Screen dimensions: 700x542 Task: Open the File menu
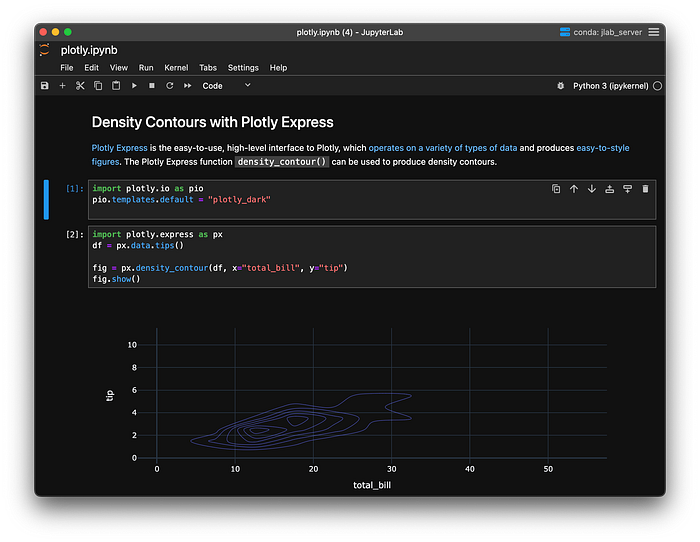67,68
